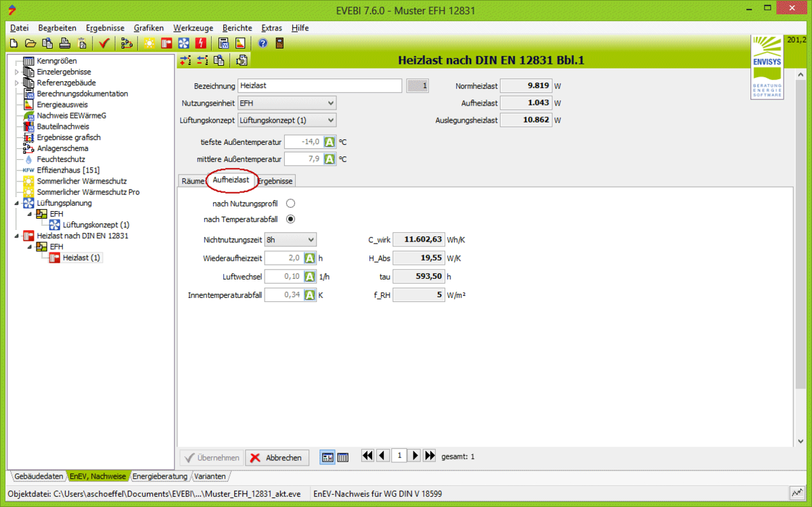The width and height of the screenshot is (812, 507).
Task: Switch to the Ergebnisse tab
Action: click(275, 181)
